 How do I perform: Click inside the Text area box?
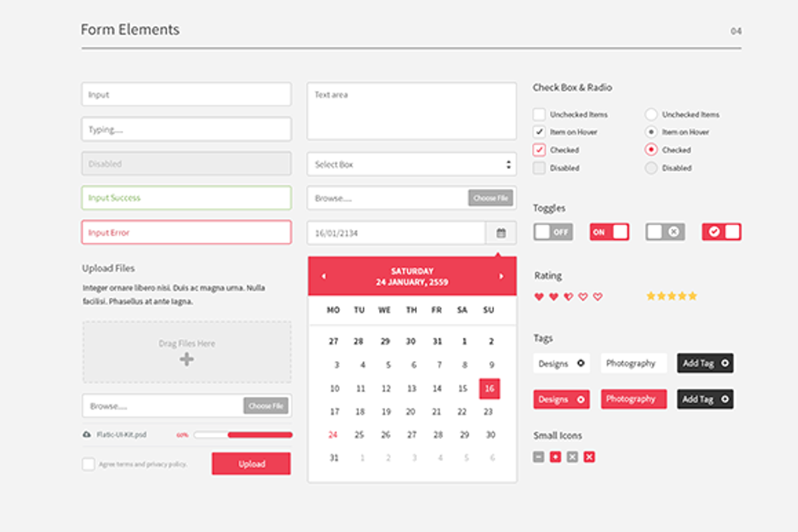(412, 111)
